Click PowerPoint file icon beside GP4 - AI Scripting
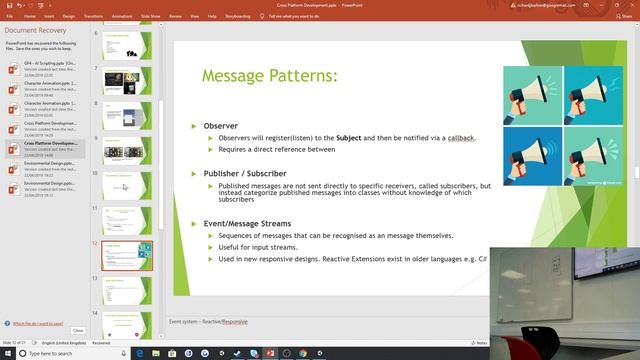The height and width of the screenshot is (360, 640). click(13, 69)
